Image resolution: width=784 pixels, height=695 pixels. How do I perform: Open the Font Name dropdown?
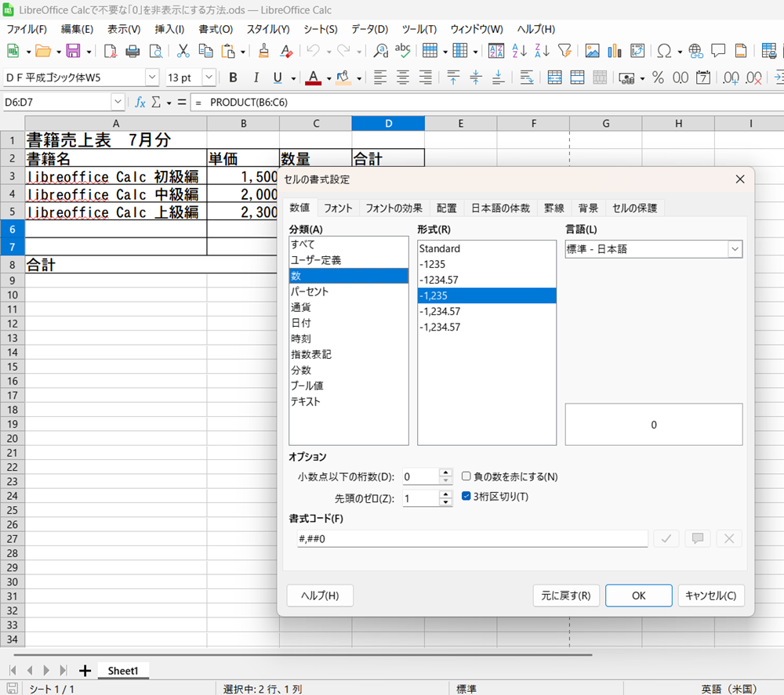(x=152, y=78)
